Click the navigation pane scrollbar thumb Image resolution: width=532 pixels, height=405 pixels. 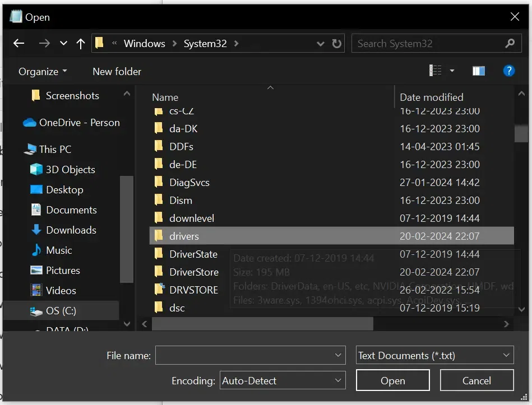click(x=127, y=229)
